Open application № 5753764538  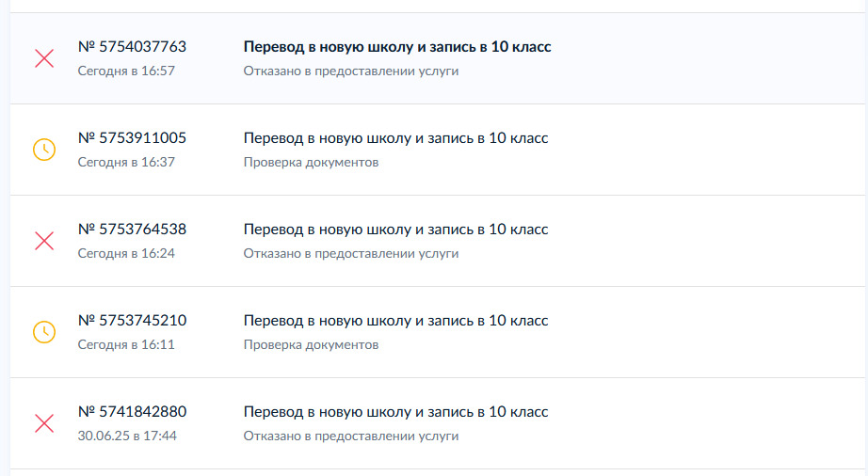(132, 230)
